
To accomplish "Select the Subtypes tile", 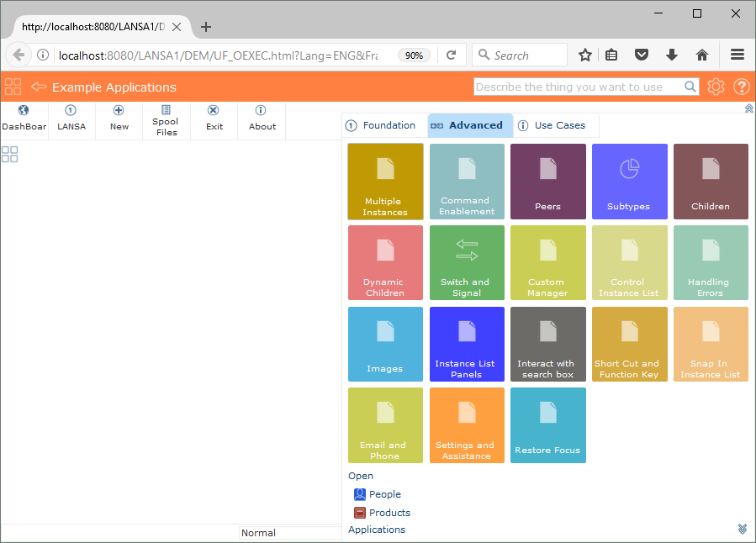I will [x=629, y=182].
